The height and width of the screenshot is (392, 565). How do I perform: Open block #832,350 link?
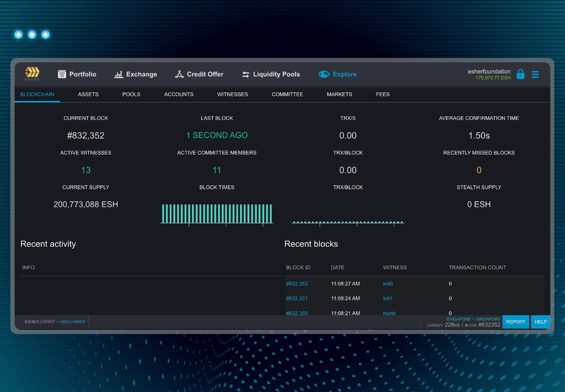click(297, 313)
